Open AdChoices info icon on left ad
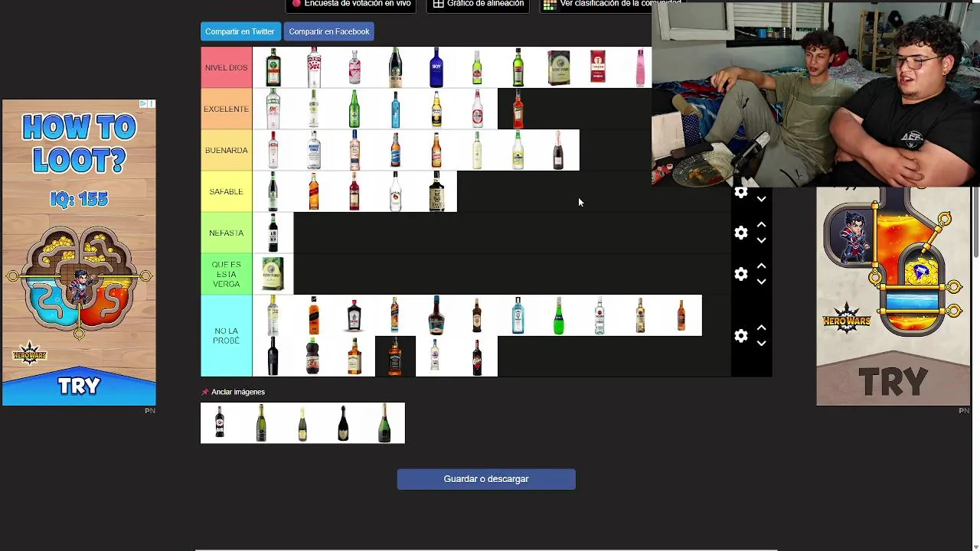Screen dimensions: 980x551 point(143,103)
